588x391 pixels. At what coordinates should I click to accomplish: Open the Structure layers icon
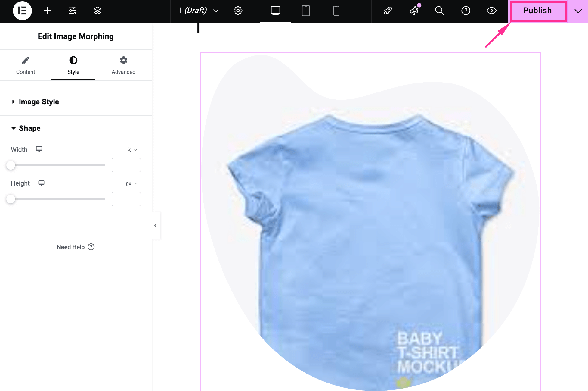click(x=97, y=11)
